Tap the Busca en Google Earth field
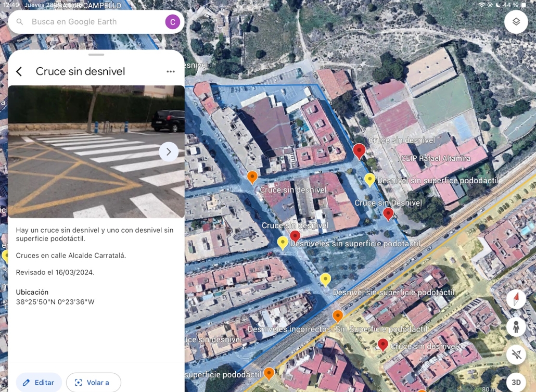 (78, 21)
